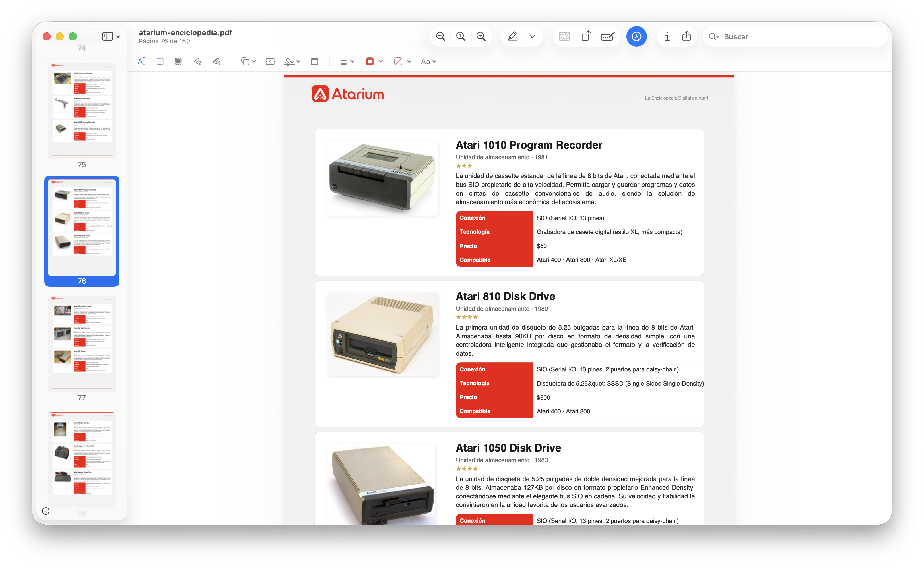Viewport: 924px width, 567px height.
Task: Click 'Unidad de almacenamiento · 1983' subtitle
Action: click(x=501, y=460)
